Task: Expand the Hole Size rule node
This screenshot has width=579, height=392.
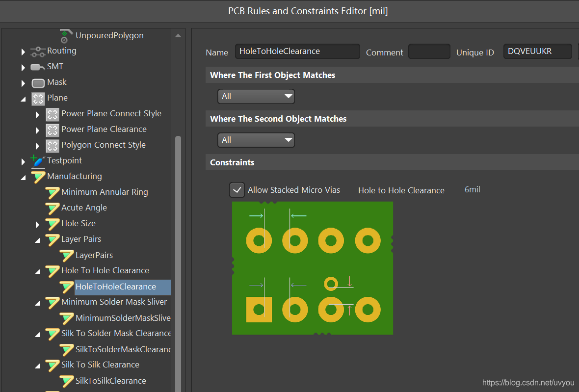Action: 38,224
